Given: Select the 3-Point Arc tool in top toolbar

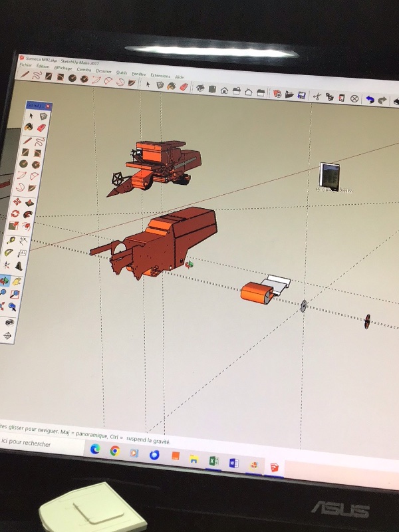Looking at the screenshot, I should [x=120, y=82].
